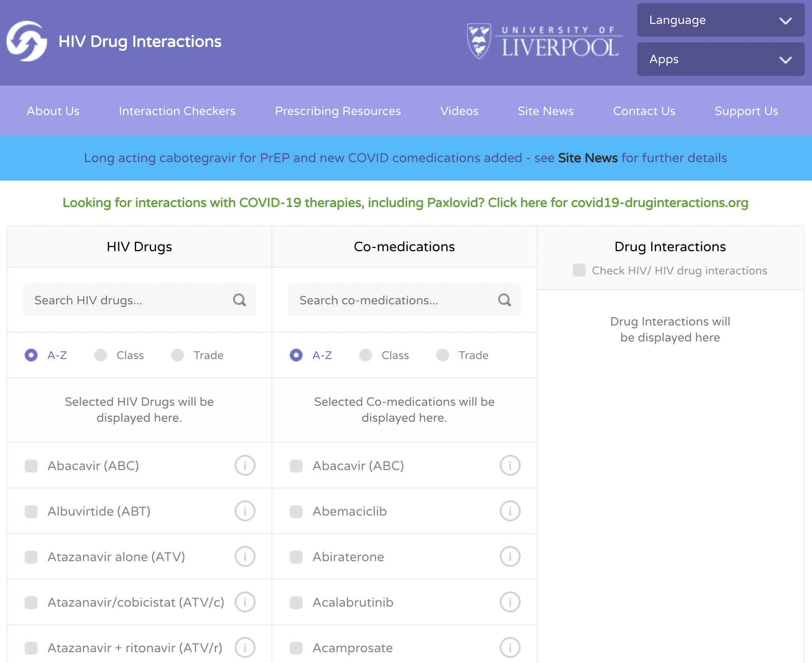
Task: Tick the Acalabrutinib checkbox
Action: (x=296, y=602)
